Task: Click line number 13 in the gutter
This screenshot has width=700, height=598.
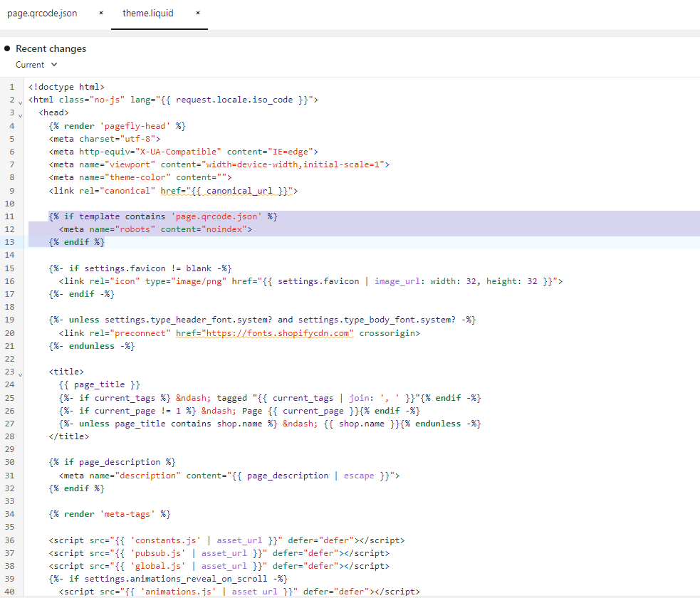Action: 9,242
